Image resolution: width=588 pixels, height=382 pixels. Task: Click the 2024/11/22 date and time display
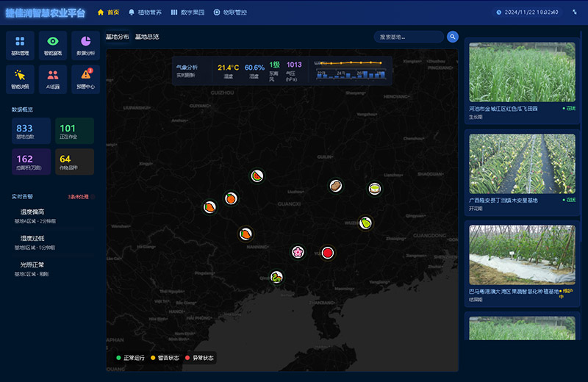pos(531,12)
